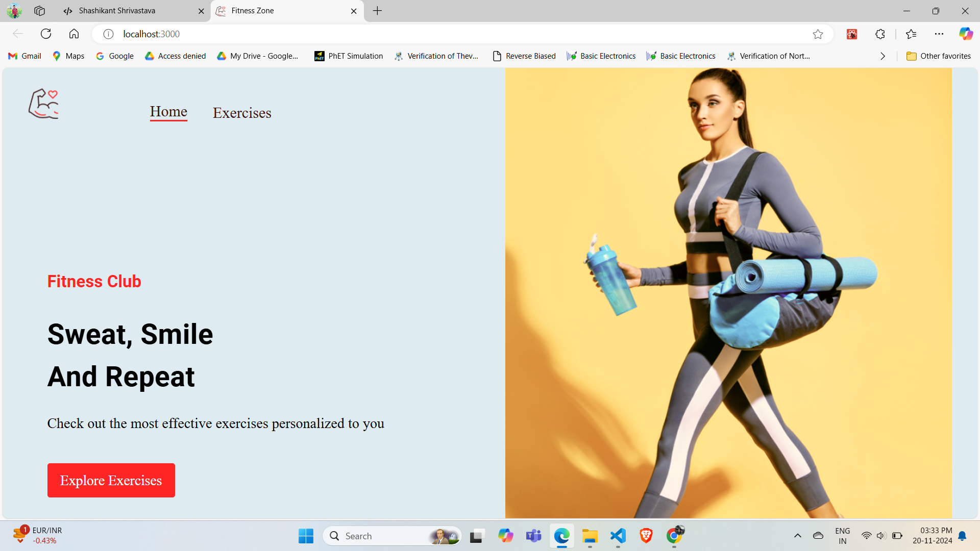
Task: Add page to favorites star icon
Action: [x=818, y=34]
